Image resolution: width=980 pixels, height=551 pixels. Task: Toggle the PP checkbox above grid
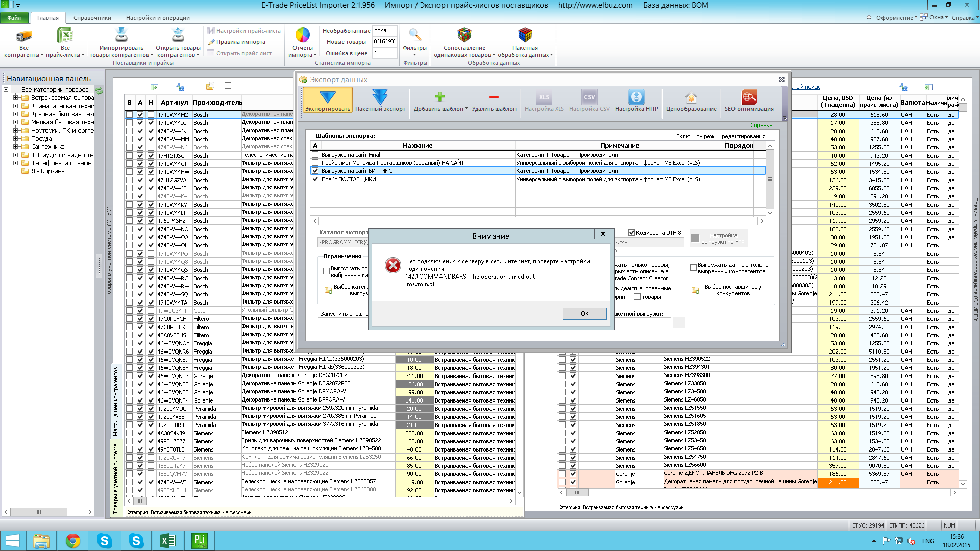(228, 86)
